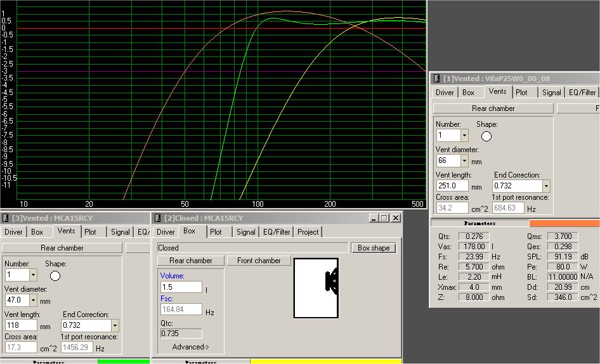Click the yellow Parameters color bar
The image size is (600, 364).
[x=326, y=361]
